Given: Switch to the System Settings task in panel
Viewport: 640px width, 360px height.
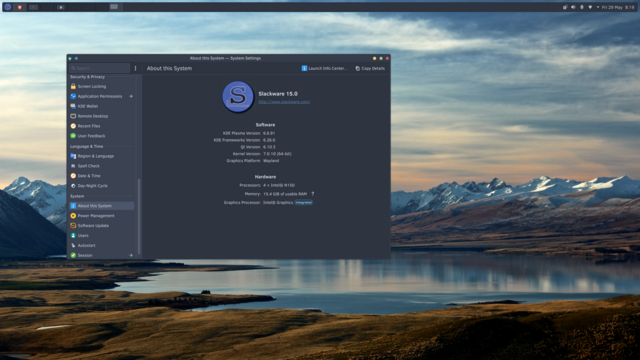Looking at the screenshot, I should [x=114, y=7].
